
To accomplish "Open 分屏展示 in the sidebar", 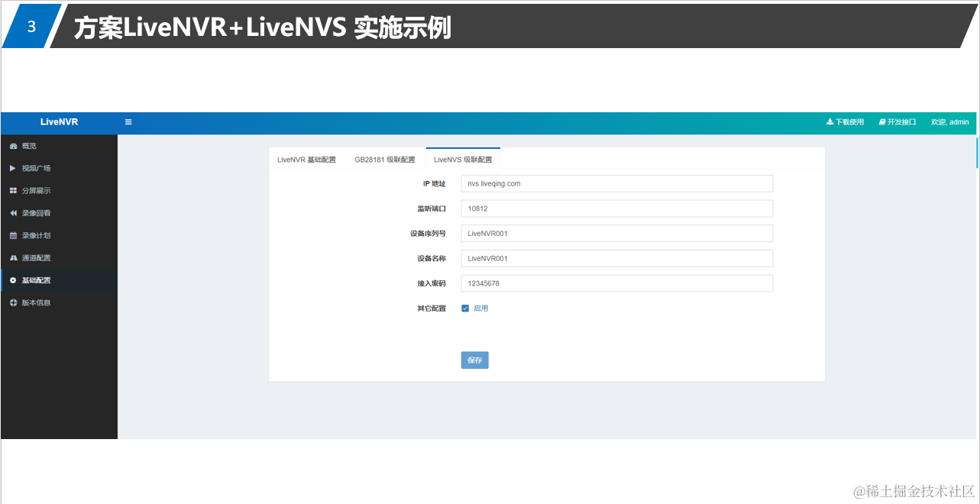I will click(x=59, y=191).
